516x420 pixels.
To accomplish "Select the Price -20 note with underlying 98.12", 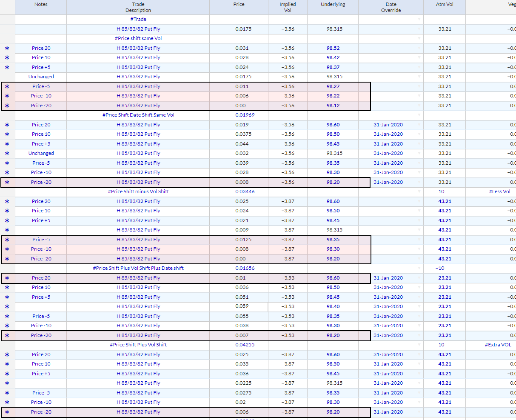I will [41, 106].
